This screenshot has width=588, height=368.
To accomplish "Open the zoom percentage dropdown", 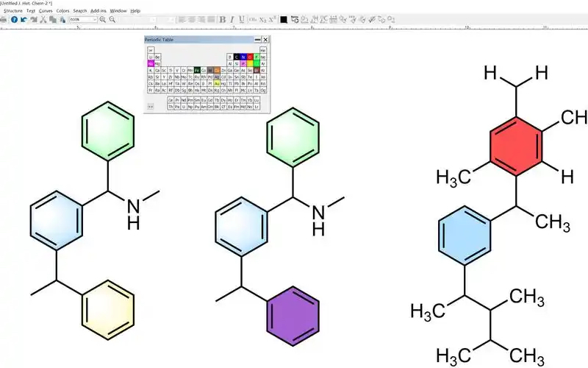I will [x=96, y=19].
